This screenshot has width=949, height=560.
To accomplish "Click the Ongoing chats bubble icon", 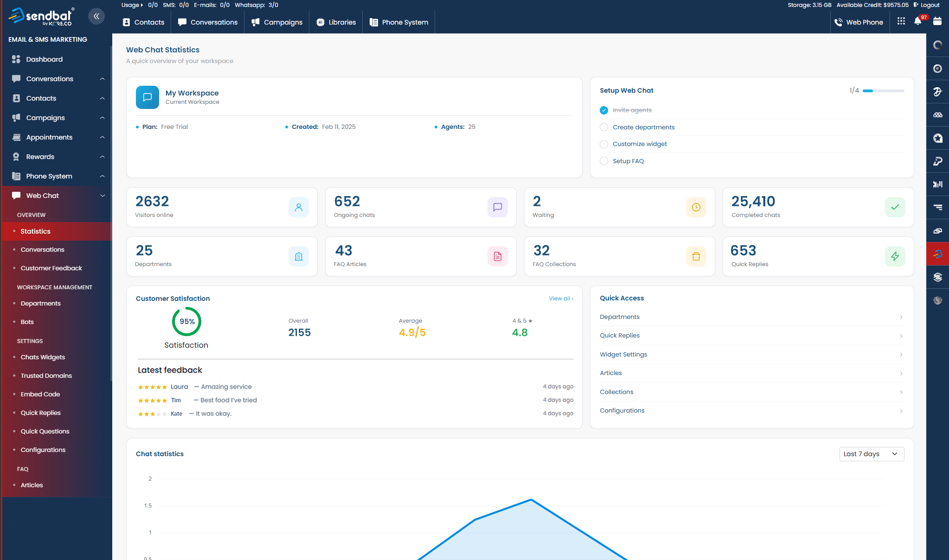I will pos(498,207).
